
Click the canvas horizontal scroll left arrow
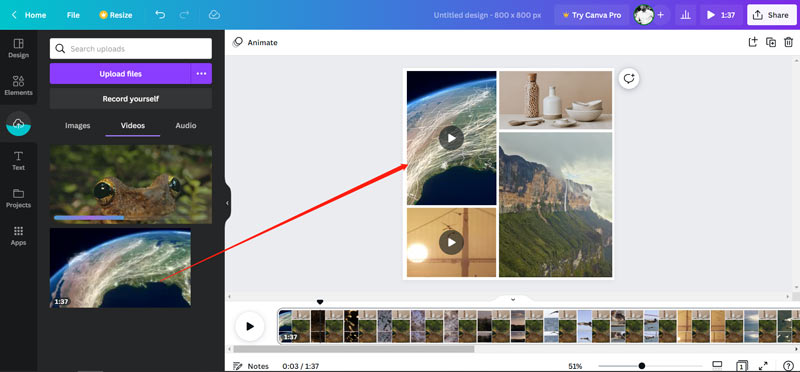pyautogui.click(x=229, y=296)
